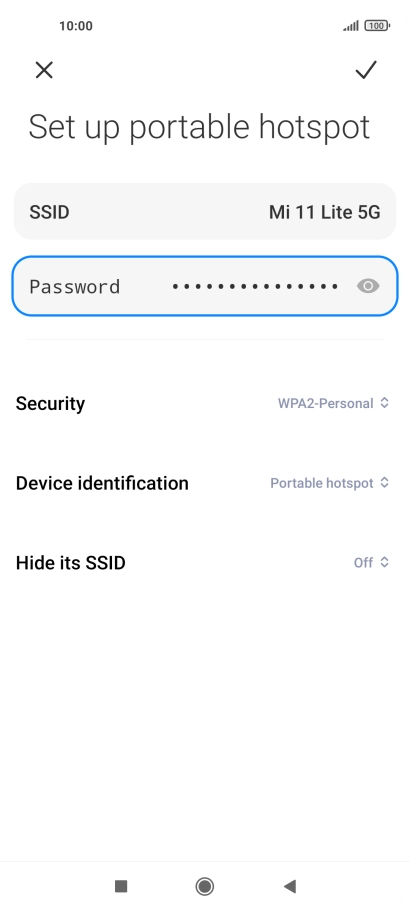Tap the battery indicator in the status bar

point(377,26)
